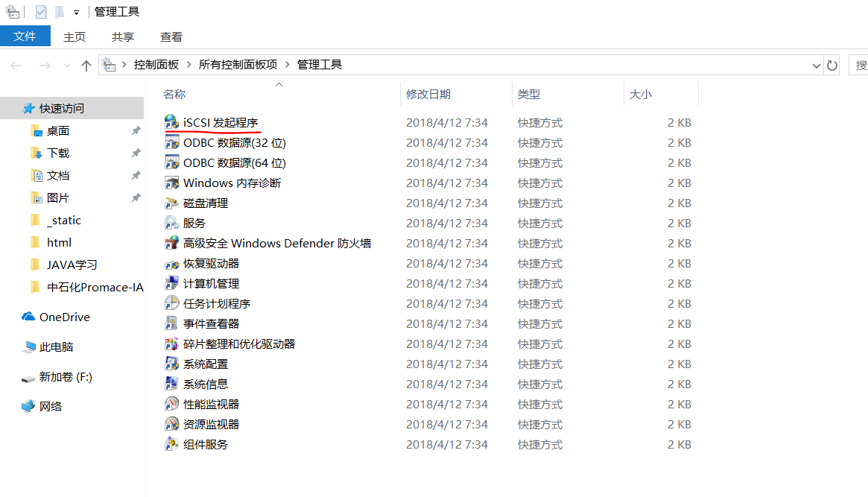Unpin 文档 using its pin icon
The image size is (868, 497).
point(136,175)
